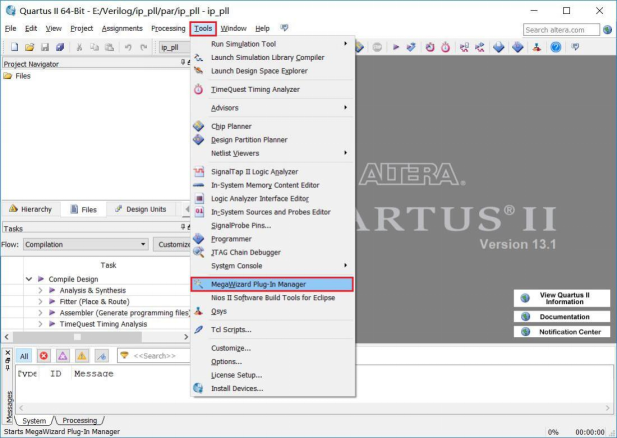The image size is (617, 438).
Task: Click Nios II Software Build Tools for Eclipse
Action: click(273, 298)
